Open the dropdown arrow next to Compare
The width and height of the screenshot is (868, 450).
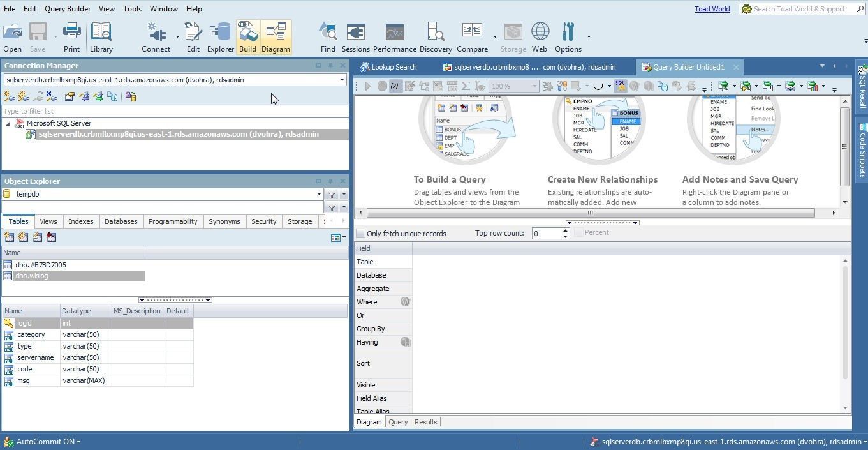click(495, 37)
